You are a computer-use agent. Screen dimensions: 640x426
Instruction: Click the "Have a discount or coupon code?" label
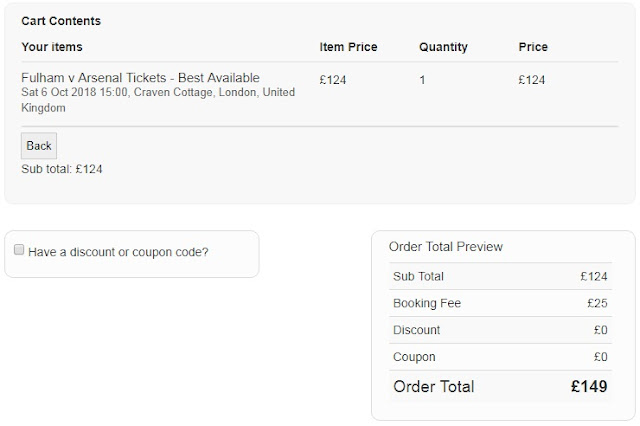(x=118, y=252)
